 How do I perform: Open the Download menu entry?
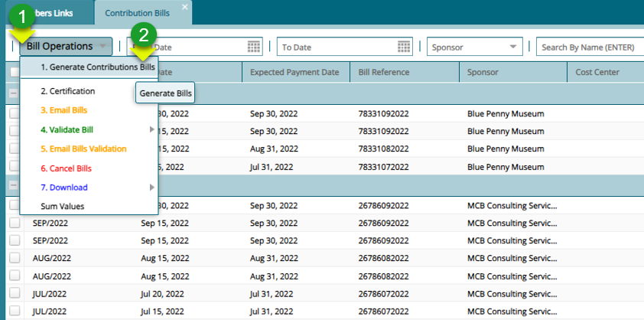(89, 188)
